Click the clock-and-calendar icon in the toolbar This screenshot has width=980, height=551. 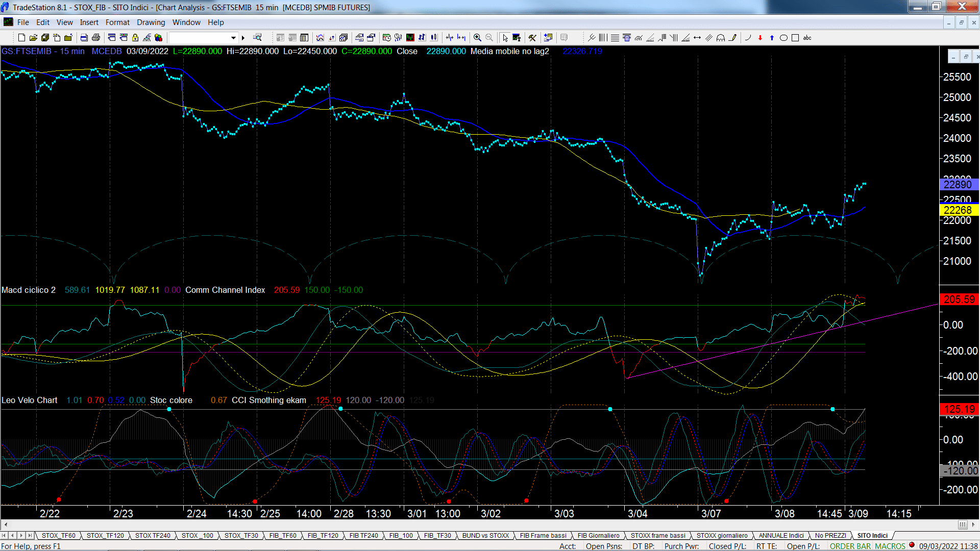(386, 38)
